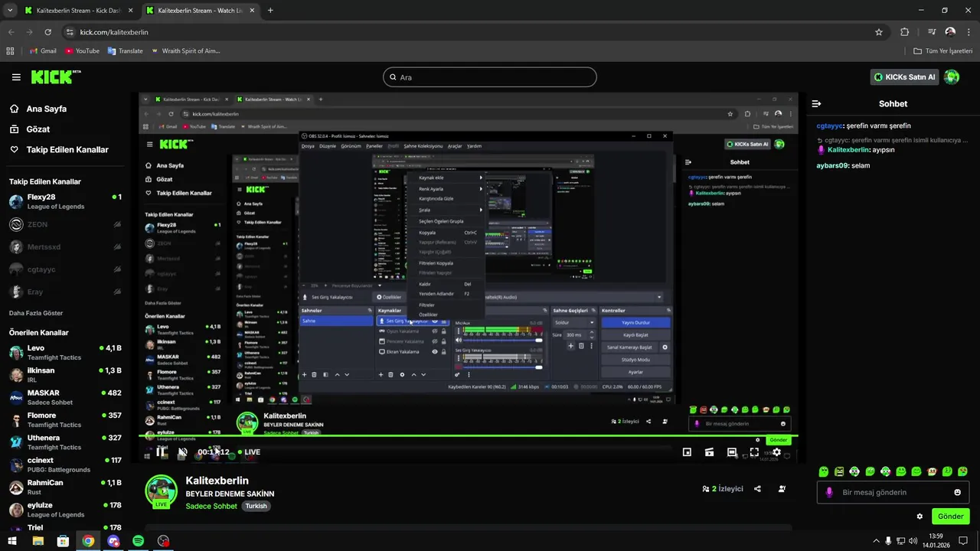Select first green emote in chat row

click(x=823, y=471)
